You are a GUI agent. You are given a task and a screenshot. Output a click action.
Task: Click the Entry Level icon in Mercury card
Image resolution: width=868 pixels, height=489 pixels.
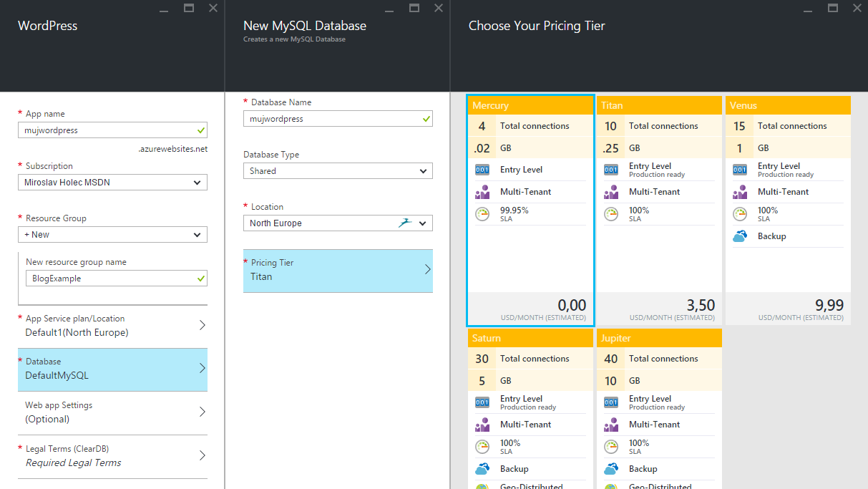tap(482, 170)
